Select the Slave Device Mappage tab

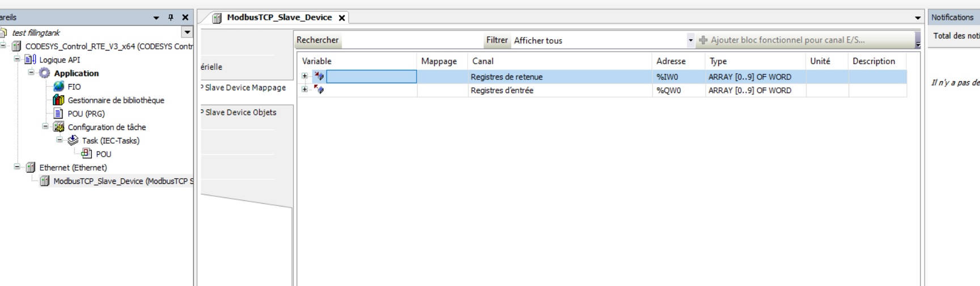pos(245,87)
